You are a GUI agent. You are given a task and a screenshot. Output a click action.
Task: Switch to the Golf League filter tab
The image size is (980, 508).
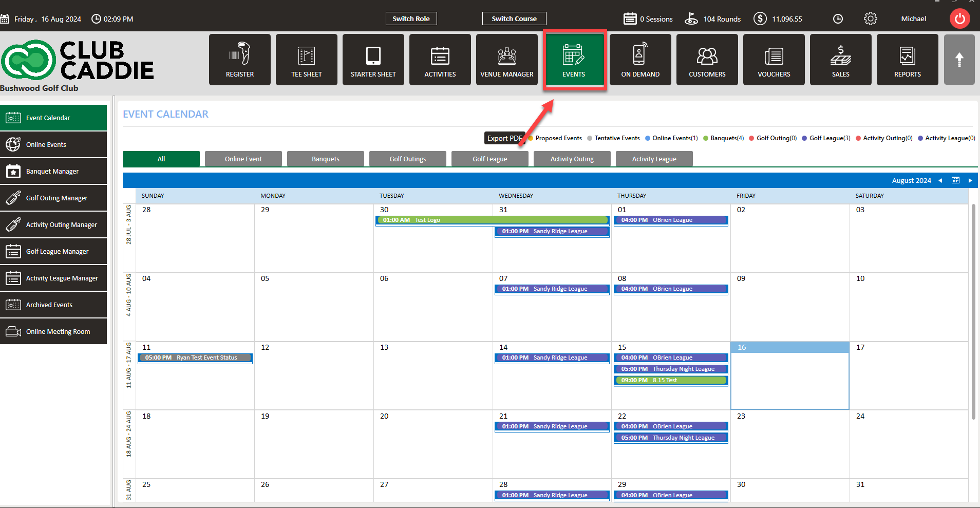coord(489,159)
